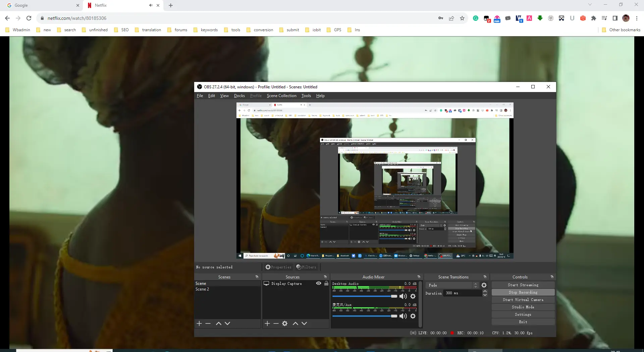Add a new scene with the plus icon
This screenshot has width=644, height=352.
click(199, 323)
